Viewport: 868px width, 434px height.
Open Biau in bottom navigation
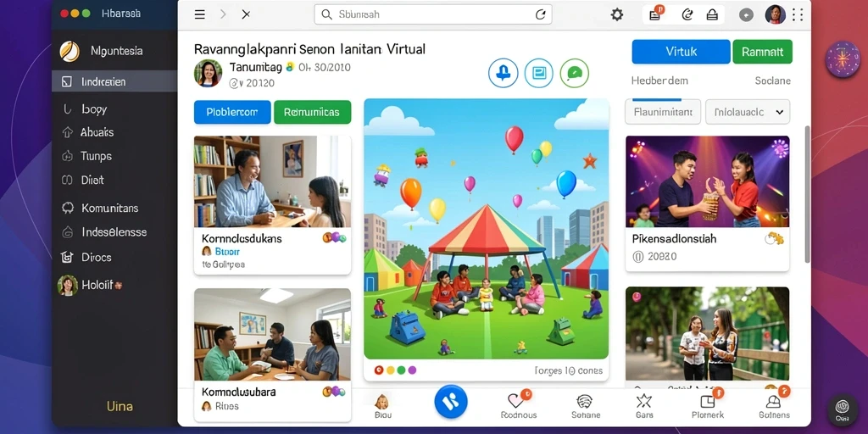[x=382, y=408]
